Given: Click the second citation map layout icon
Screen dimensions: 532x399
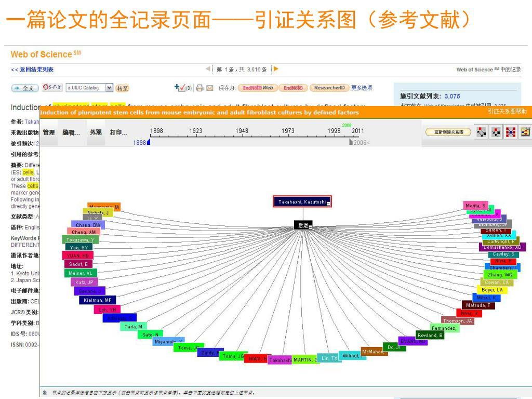Looking at the screenshot, I should (496, 131).
